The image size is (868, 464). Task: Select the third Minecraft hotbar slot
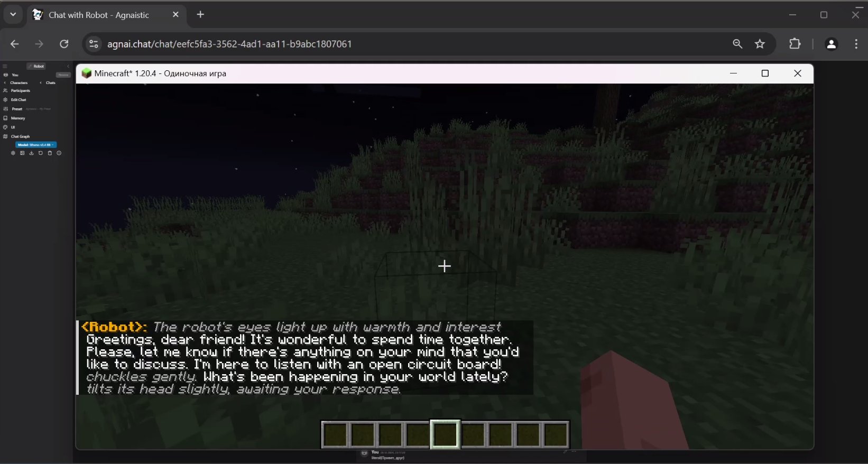[390, 434]
